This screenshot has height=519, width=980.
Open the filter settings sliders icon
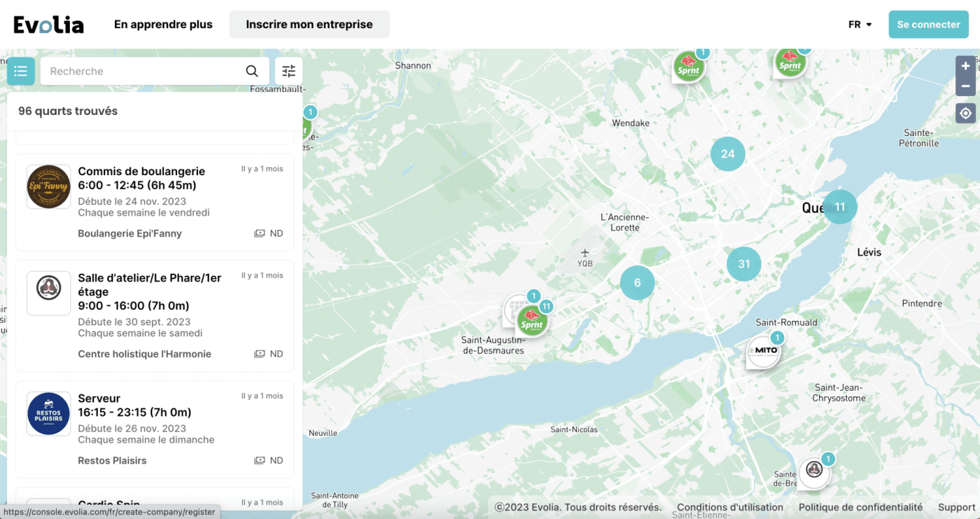pos(289,71)
